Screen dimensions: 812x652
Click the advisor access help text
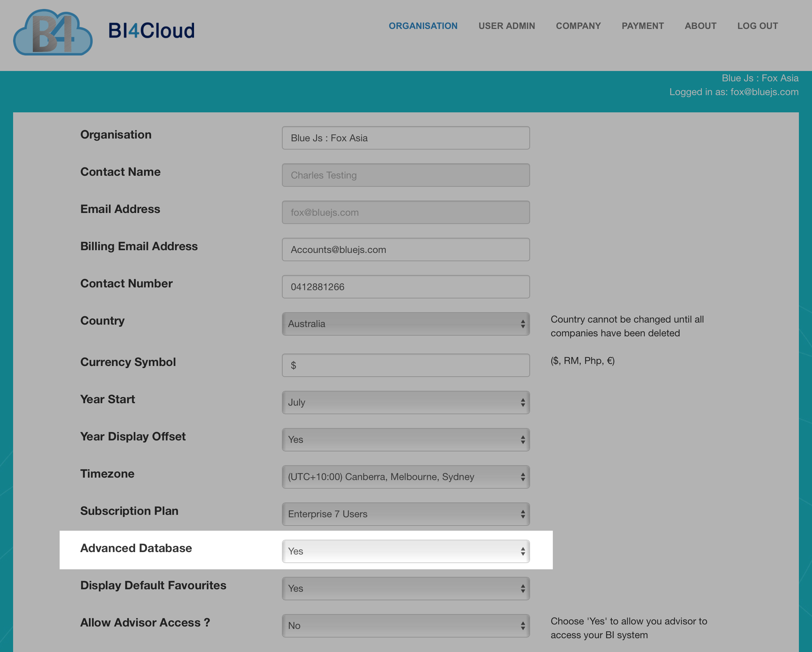click(x=629, y=628)
